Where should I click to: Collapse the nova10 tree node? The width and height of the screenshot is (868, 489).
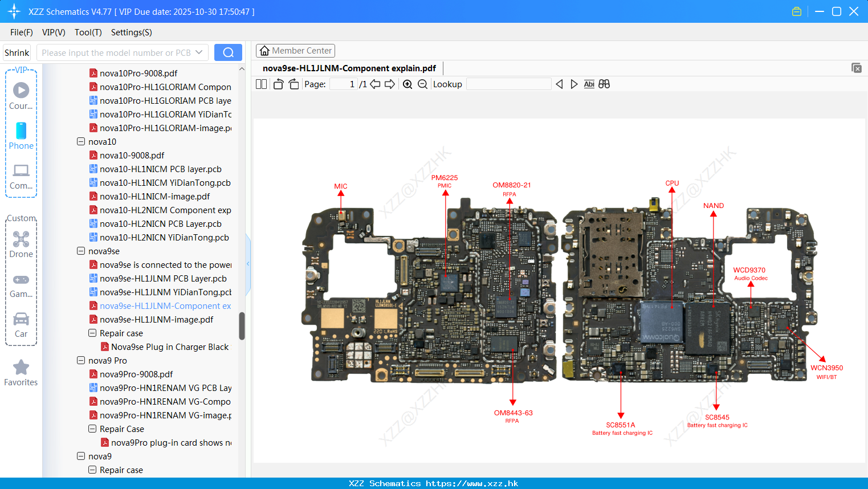coord(81,141)
